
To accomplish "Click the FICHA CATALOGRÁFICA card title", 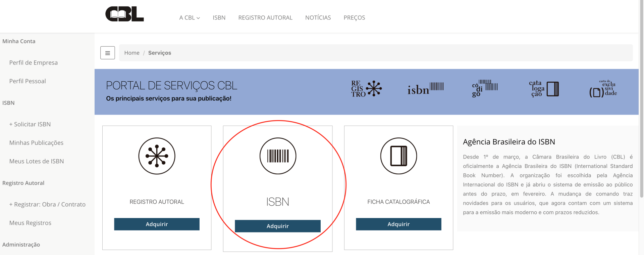I will click(398, 202).
